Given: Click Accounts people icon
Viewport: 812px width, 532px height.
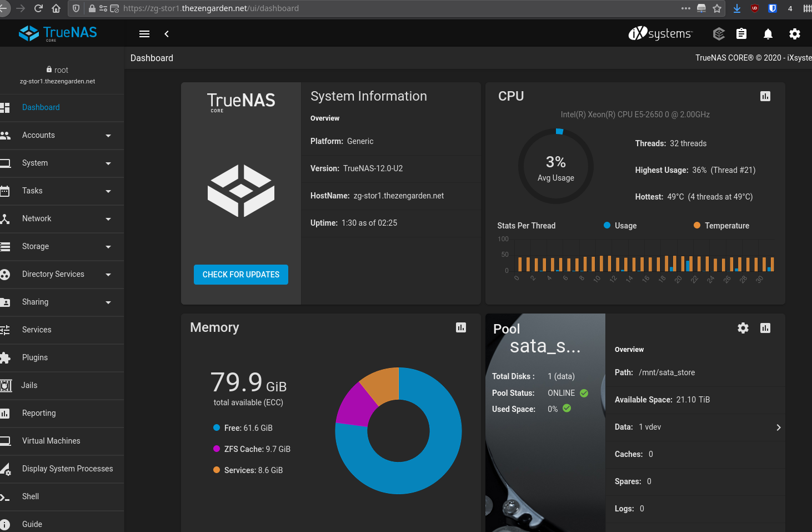Looking at the screenshot, I should (6, 136).
